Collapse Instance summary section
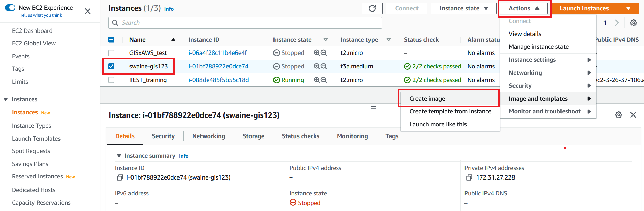Screen dimensions: 644x211 pyautogui.click(x=119, y=156)
